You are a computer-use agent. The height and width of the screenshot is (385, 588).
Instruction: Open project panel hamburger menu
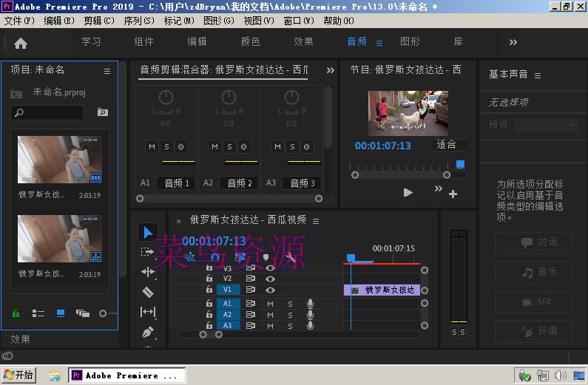click(x=107, y=71)
